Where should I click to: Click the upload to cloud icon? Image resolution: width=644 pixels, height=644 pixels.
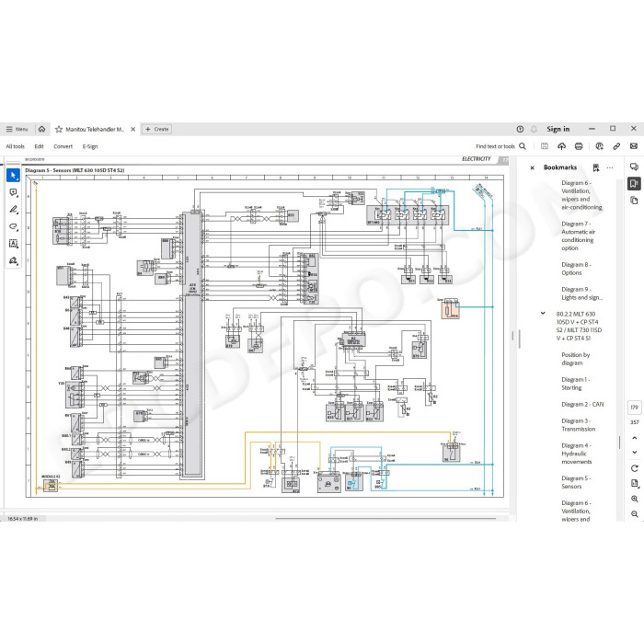tap(561, 145)
